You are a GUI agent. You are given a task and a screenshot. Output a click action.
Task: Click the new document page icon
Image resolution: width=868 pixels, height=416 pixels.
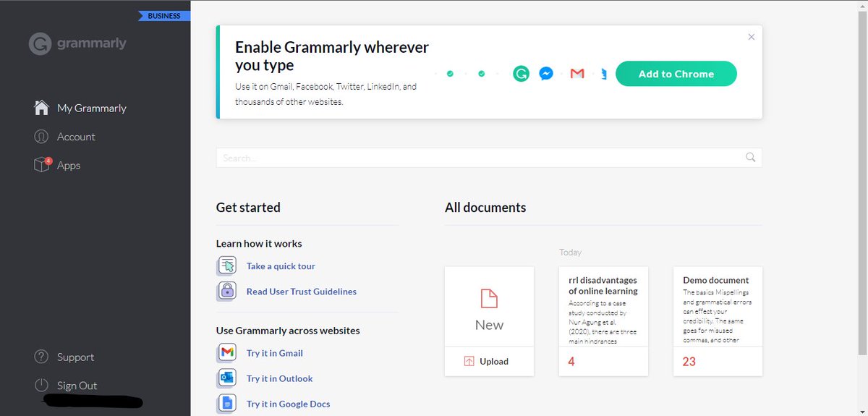[489, 297]
